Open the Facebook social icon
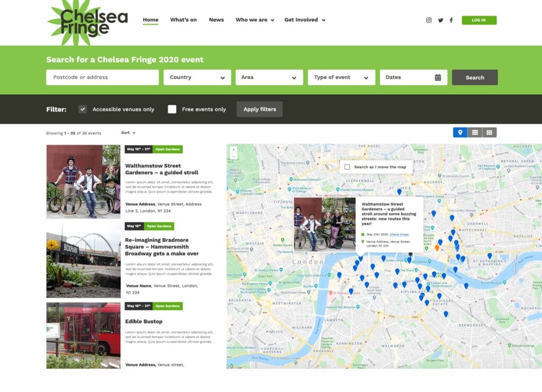This screenshot has height=392, width=542. 451,20
